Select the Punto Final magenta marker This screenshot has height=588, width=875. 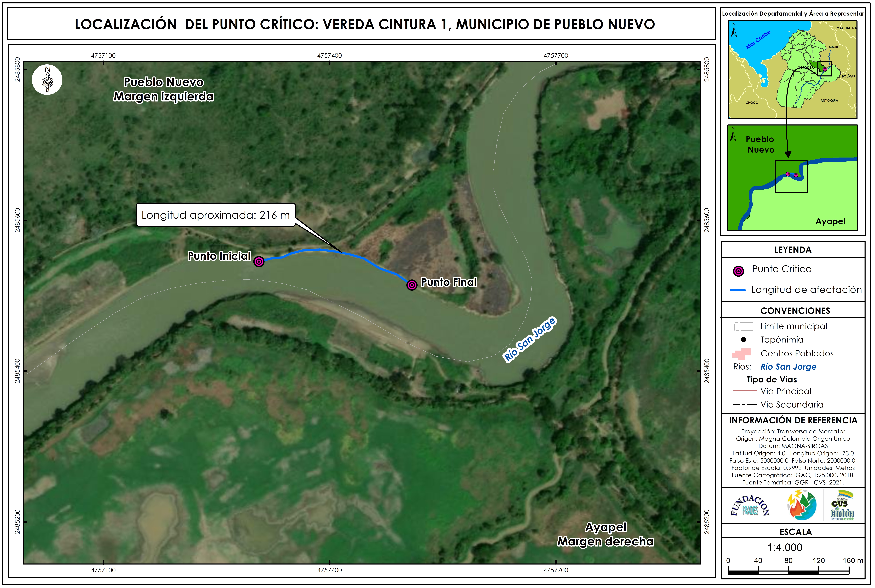pos(412,285)
